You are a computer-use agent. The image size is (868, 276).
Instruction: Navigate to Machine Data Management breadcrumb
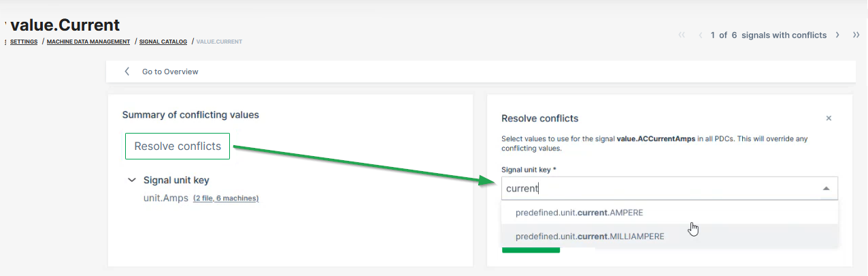tap(88, 42)
